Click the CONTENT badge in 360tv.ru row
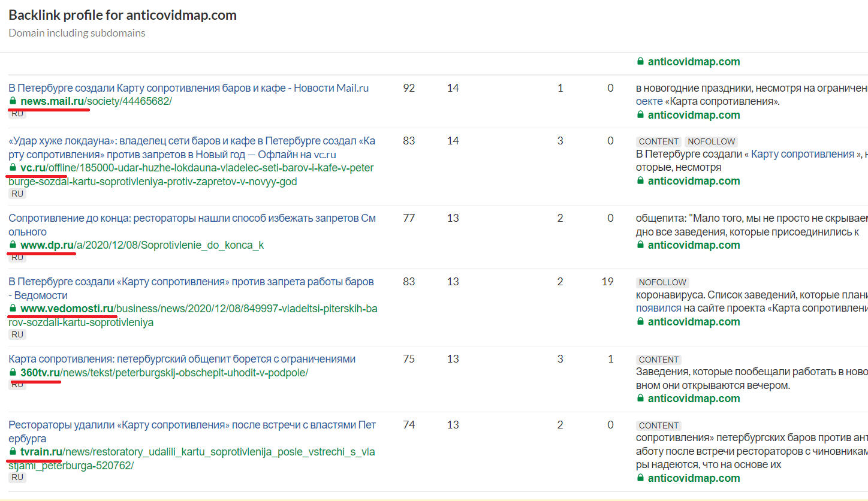868x501 pixels. point(659,360)
